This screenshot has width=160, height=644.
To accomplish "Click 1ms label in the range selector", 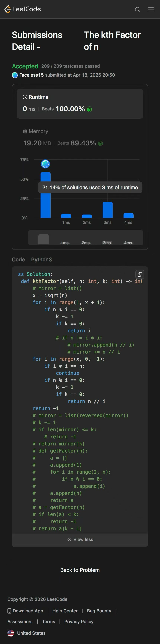I will pos(65,243).
